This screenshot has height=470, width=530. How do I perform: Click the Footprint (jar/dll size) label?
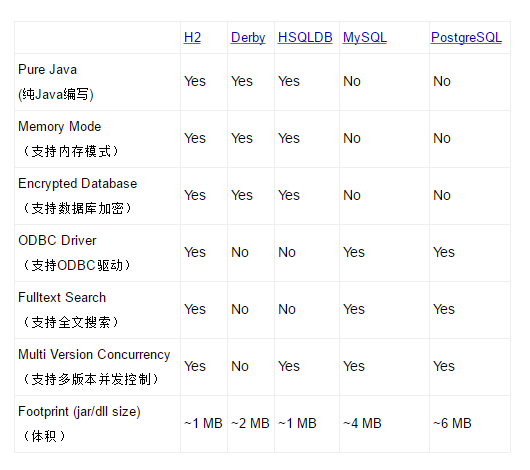(x=79, y=412)
